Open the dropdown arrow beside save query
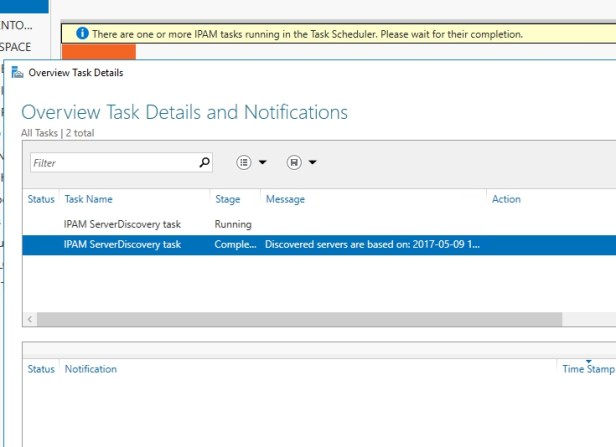This screenshot has height=447, width=616. 313,162
